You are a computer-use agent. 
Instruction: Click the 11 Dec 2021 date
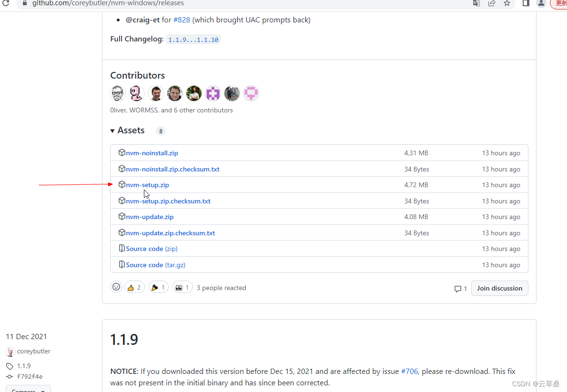(26, 337)
